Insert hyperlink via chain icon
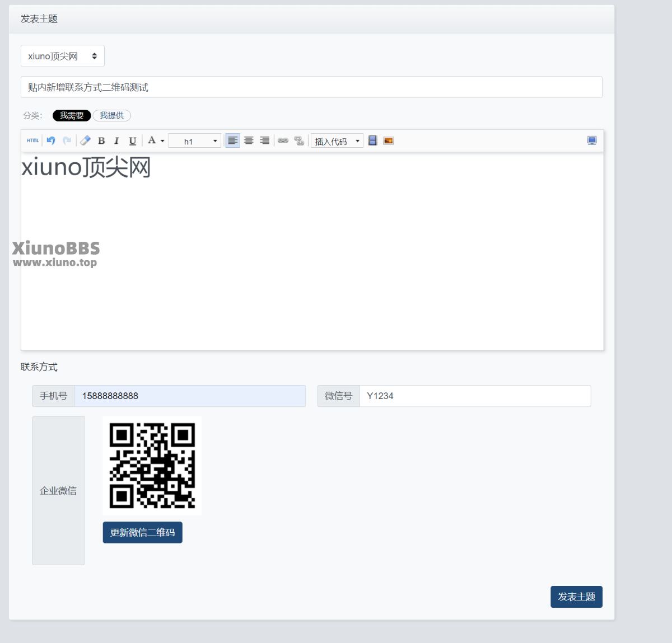672x643 pixels. click(283, 140)
